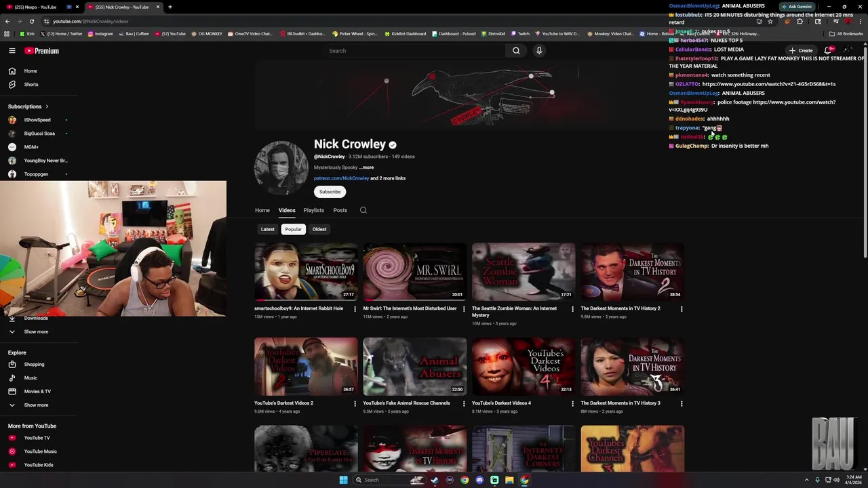Open the Topoppgen subscription channel
Viewport: 868px width, 488px height.
(36, 174)
